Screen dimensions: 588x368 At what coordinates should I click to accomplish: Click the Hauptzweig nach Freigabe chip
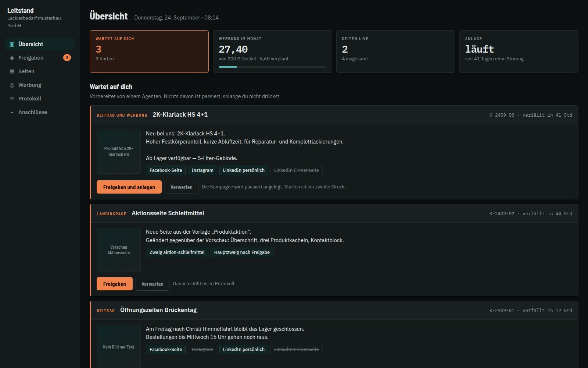(x=242, y=252)
